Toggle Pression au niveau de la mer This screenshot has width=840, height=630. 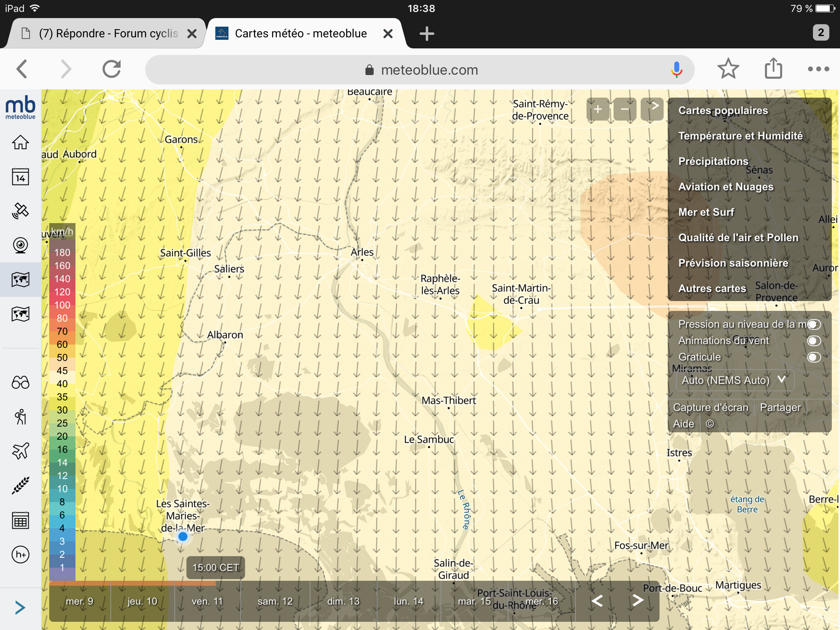(814, 324)
